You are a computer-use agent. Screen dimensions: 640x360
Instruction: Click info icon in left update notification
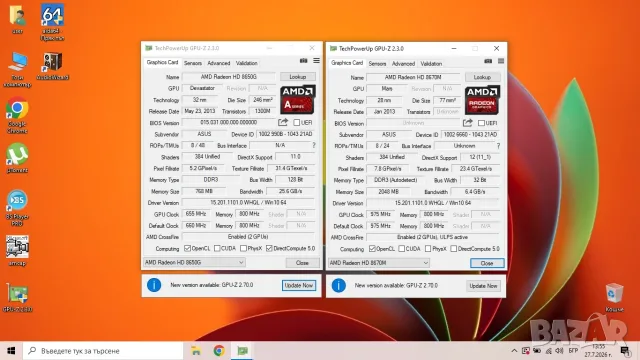[154, 285]
